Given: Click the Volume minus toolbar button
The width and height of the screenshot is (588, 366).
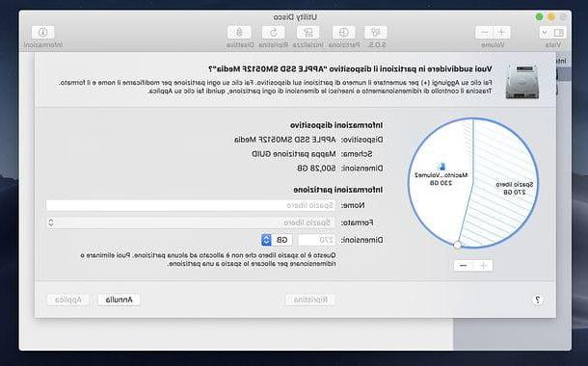Looking at the screenshot, I should coord(484,33).
